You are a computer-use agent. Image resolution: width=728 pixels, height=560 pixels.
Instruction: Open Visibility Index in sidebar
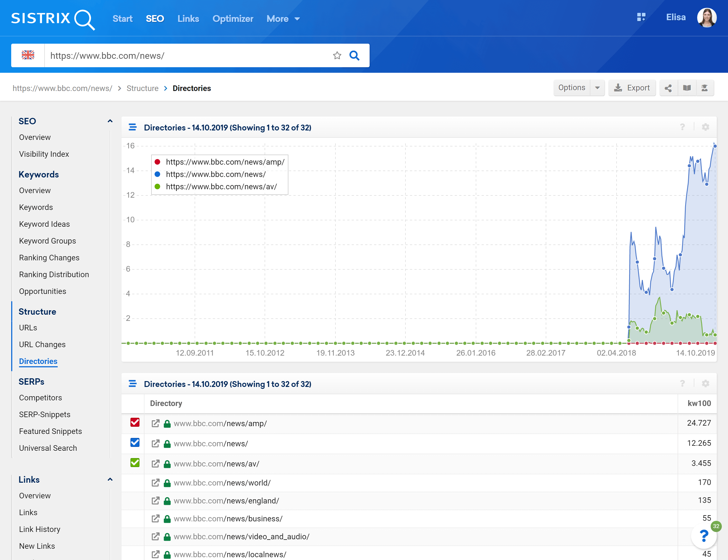coord(44,154)
